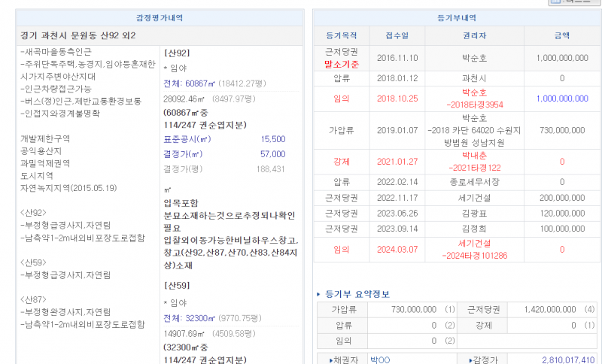Click the arrow marker next to 감정가

(471, 359)
